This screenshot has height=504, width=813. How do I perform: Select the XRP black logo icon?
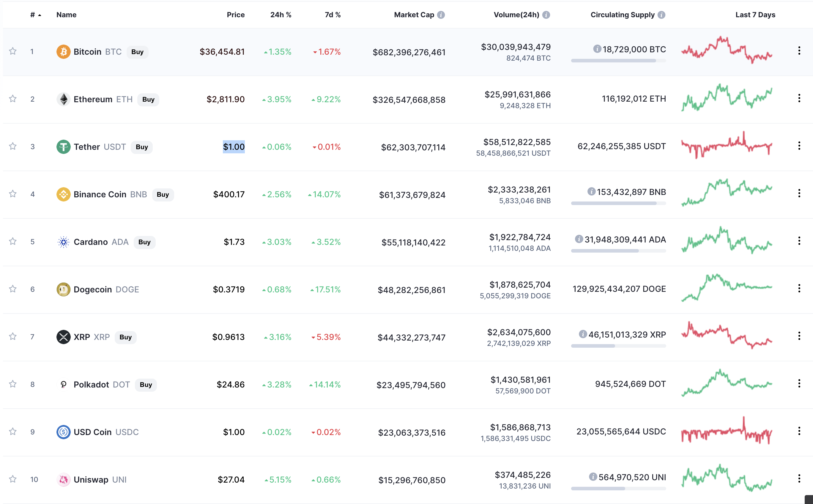point(63,337)
